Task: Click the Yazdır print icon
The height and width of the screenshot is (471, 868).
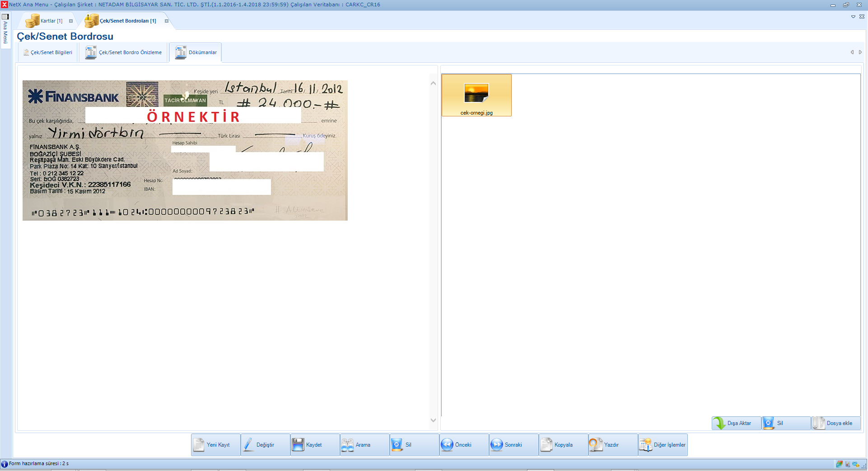Action: tap(596, 445)
